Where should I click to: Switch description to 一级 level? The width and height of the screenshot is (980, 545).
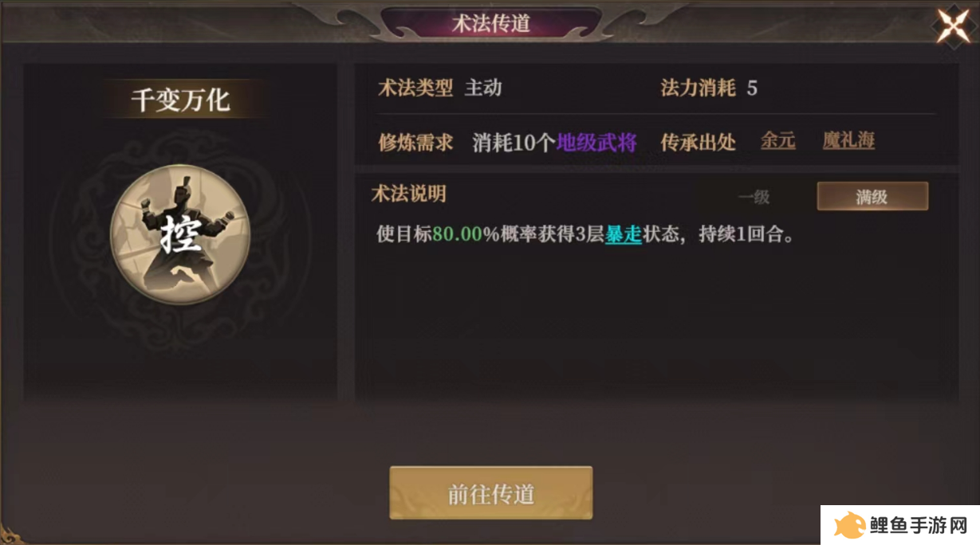pyautogui.click(x=754, y=197)
